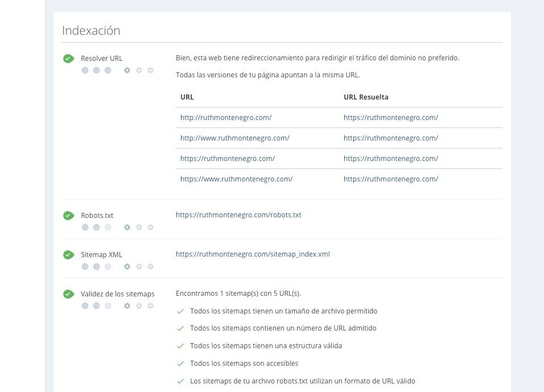The height and width of the screenshot is (392, 544).
Task: Click the 'Resolver URL' label
Action: point(102,58)
